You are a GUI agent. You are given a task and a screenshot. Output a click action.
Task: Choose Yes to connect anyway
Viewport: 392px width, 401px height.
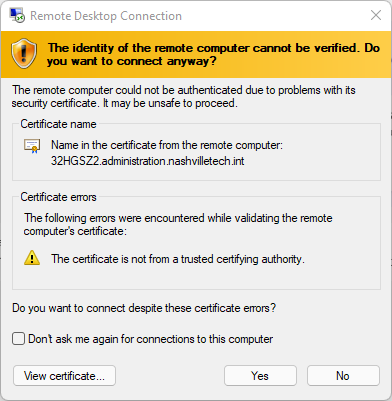click(260, 376)
